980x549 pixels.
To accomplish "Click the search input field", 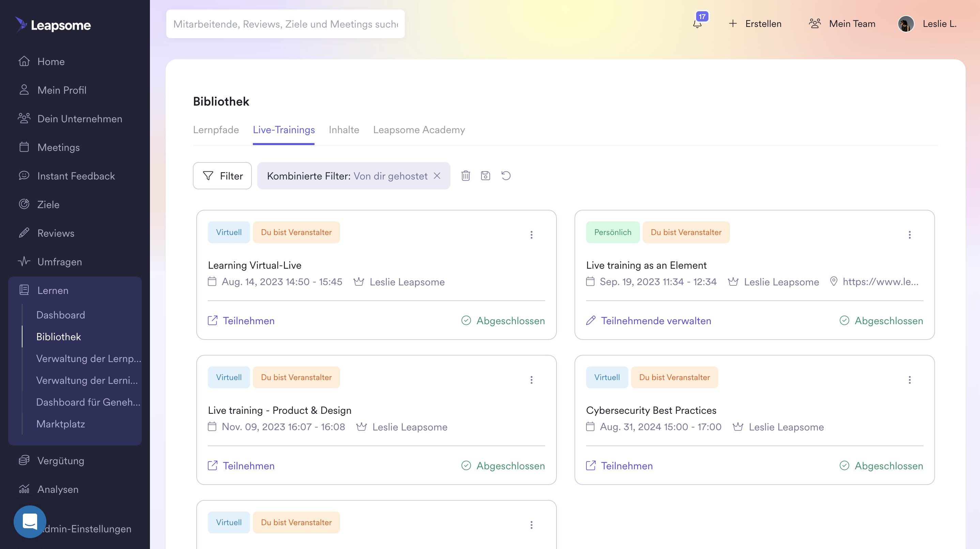I will click(x=285, y=24).
